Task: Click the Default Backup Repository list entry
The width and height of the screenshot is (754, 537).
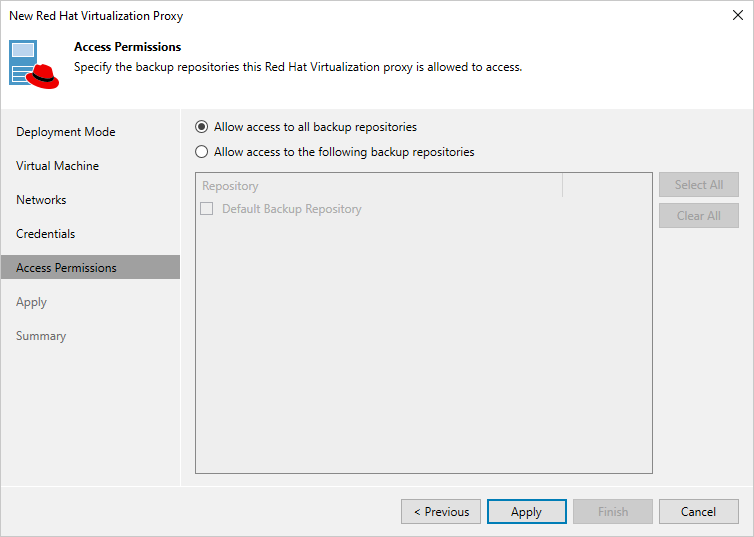Action: (x=292, y=209)
